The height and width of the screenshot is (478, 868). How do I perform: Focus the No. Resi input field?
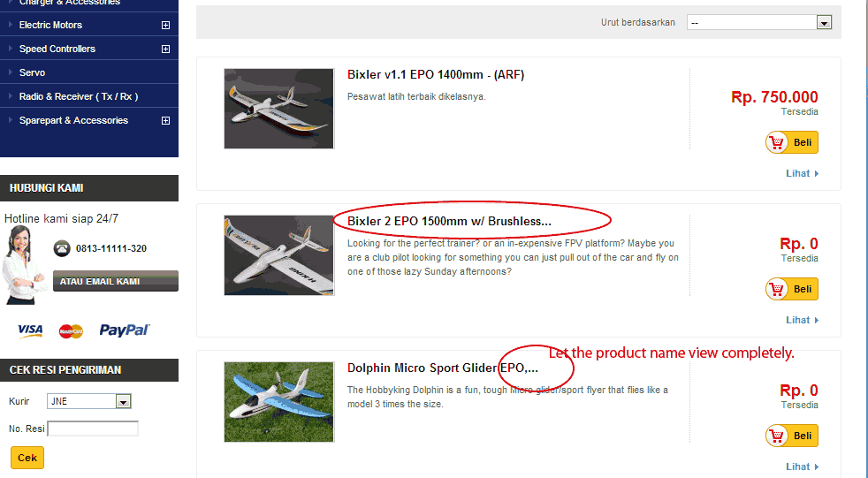[93, 429]
